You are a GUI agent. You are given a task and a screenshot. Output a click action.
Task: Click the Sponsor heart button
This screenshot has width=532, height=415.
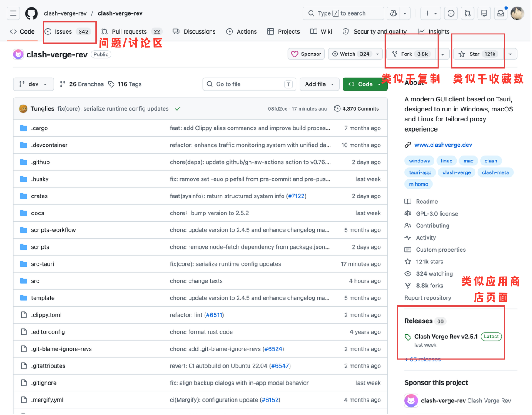pos(306,54)
